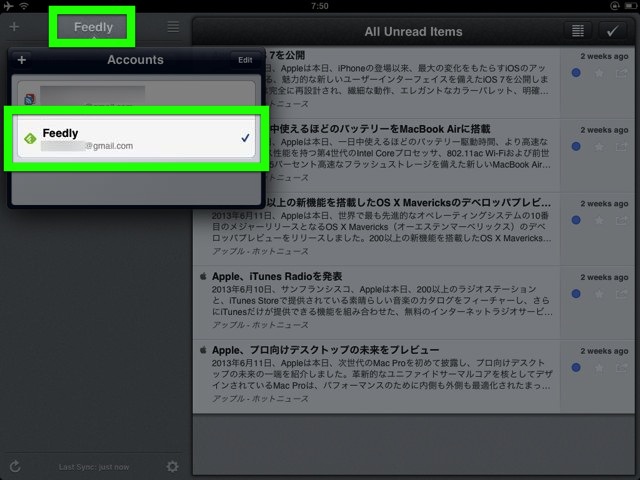Open the sidebar list options icon
640x480 pixels.
[173, 27]
